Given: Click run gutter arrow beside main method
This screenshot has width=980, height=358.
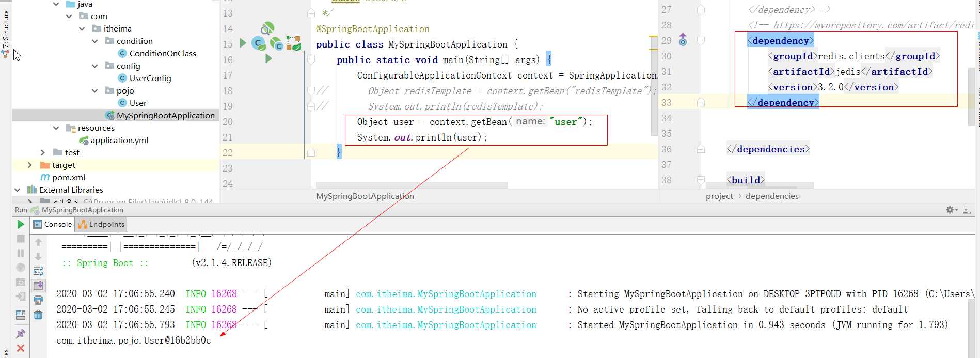Looking at the screenshot, I should coord(268,59).
